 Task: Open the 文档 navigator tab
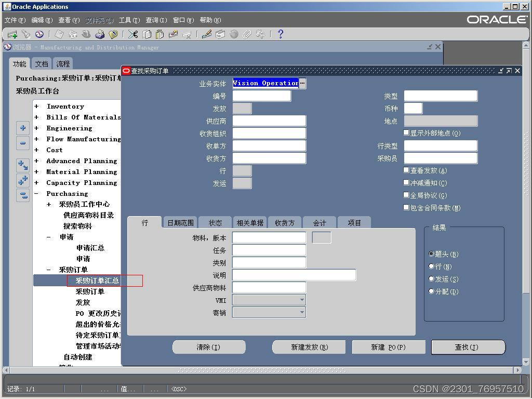click(42, 64)
